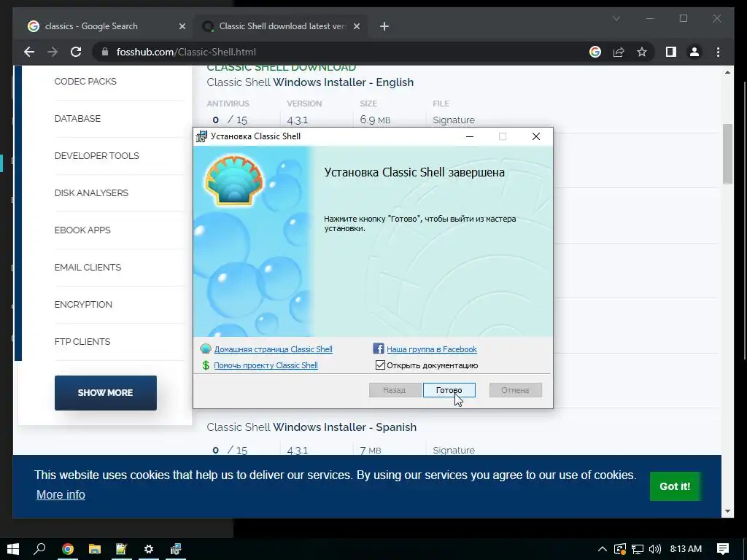Click the page vertical scrollbar thumb
The height and width of the screenshot is (560, 747).
pos(727,153)
